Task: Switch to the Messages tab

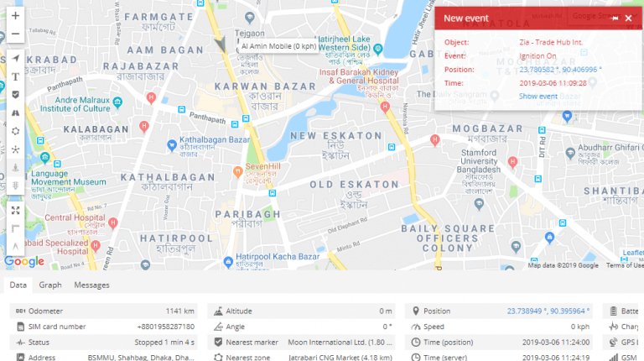Action: pos(91,285)
